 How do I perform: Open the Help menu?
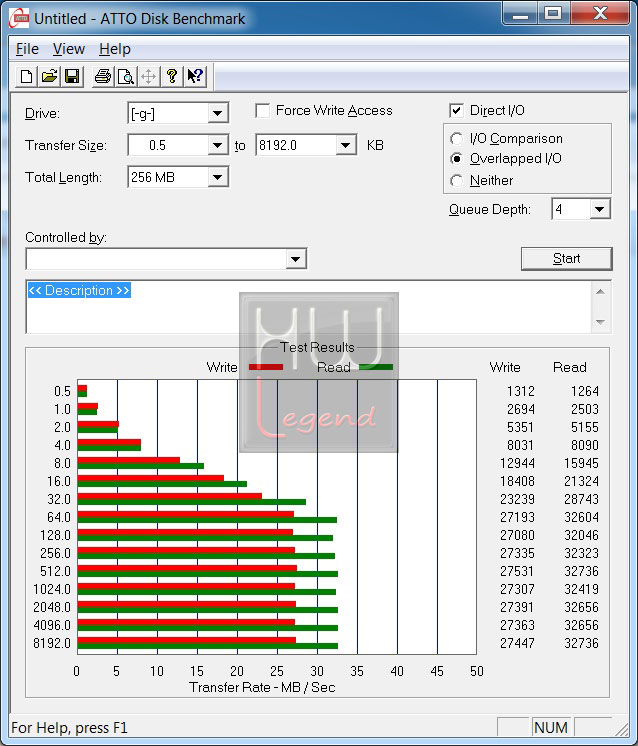[115, 49]
